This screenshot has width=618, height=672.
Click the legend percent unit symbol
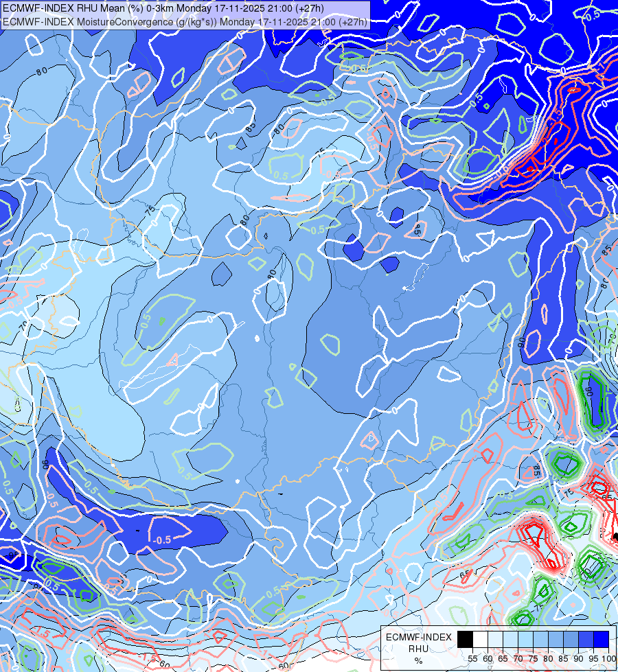tap(418, 661)
